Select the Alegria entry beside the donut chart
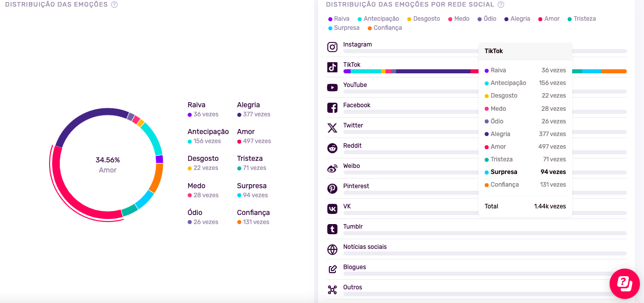The image size is (644, 303). pos(253,109)
